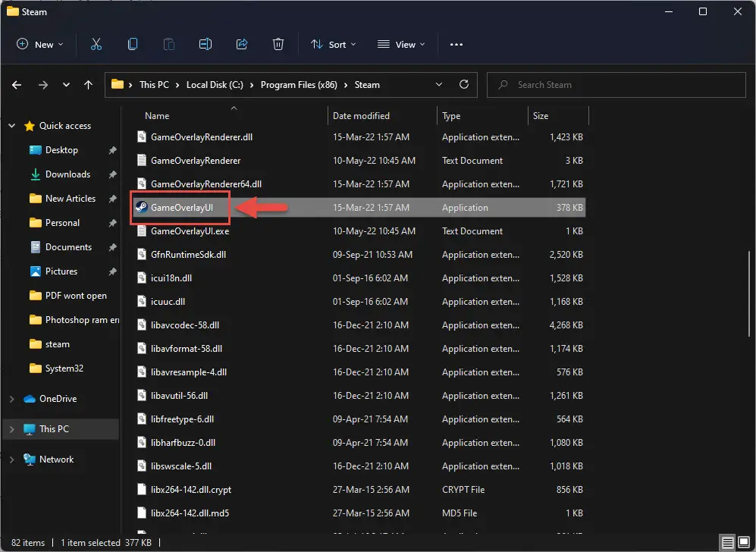Click the libx264-142.dll.crypt file icon
Image resolution: width=756 pixels, height=552 pixels.
[141, 489]
